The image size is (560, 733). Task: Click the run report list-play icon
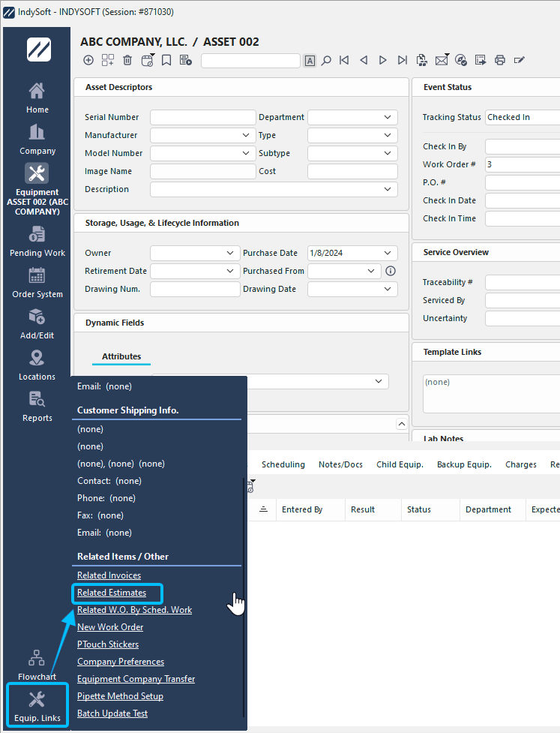[x=185, y=60]
